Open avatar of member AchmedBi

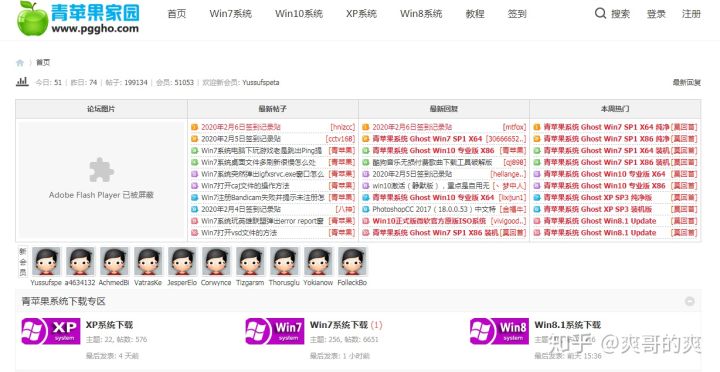(x=114, y=261)
